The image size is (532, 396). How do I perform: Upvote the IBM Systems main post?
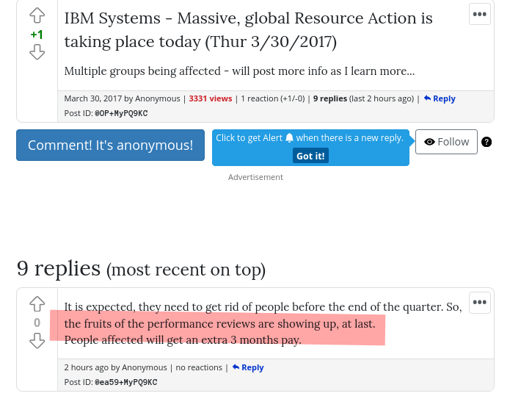point(37,16)
